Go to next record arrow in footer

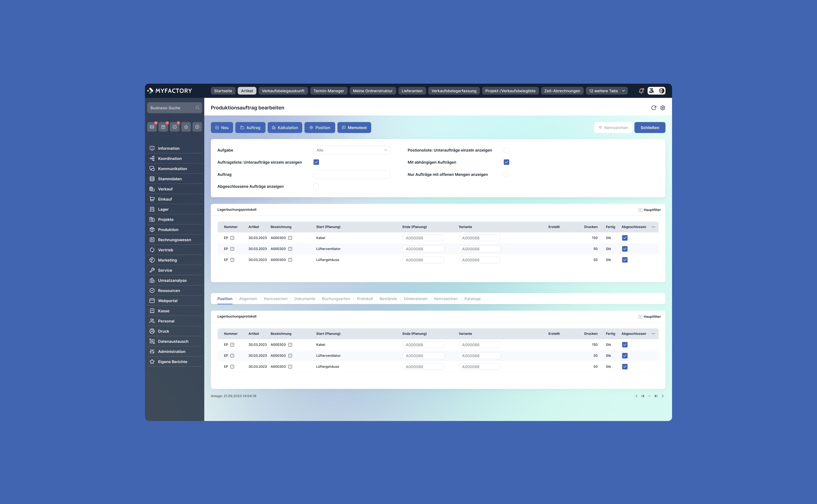pyautogui.click(x=663, y=396)
